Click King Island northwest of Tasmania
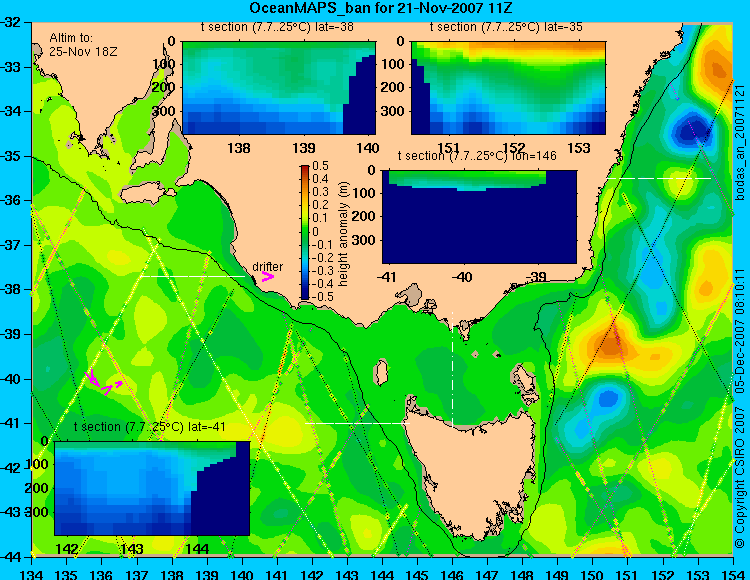Viewport: 750px width, 580px height. point(381,372)
